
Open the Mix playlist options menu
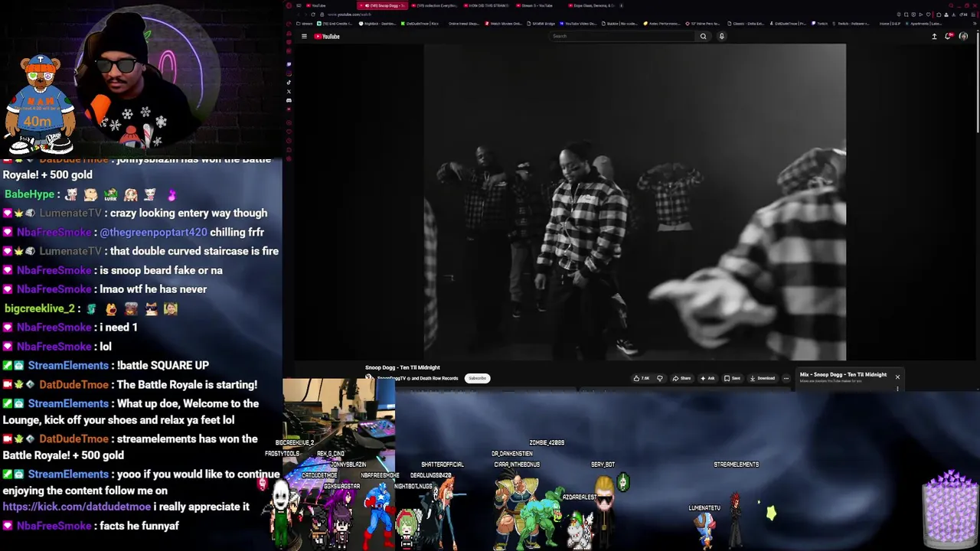897,389
